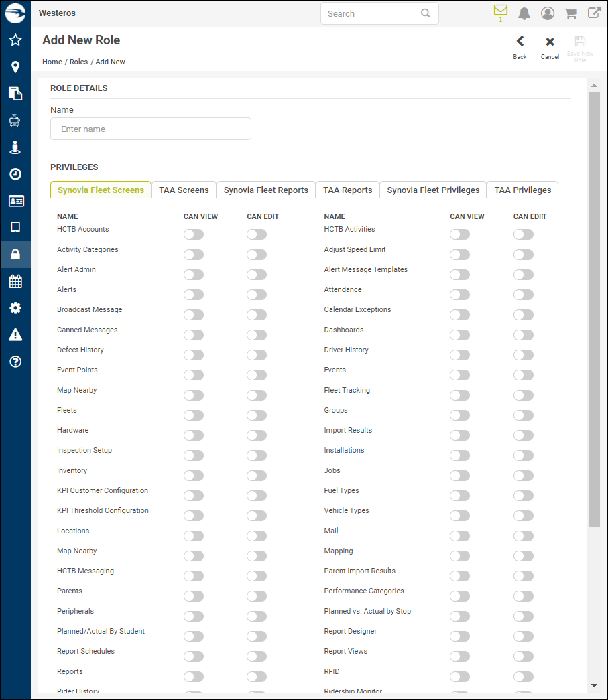Click the notifications bell icon
This screenshot has width=608, height=700.
524,13
